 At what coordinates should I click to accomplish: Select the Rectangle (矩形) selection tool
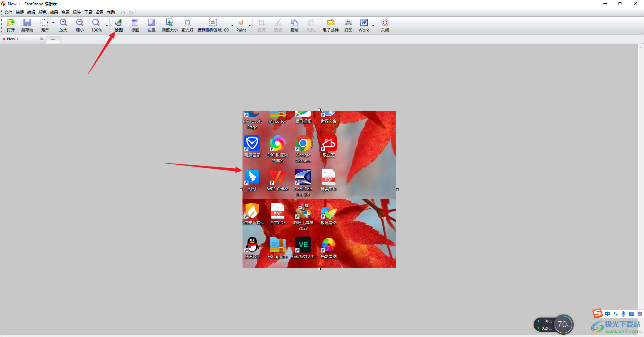click(45, 25)
